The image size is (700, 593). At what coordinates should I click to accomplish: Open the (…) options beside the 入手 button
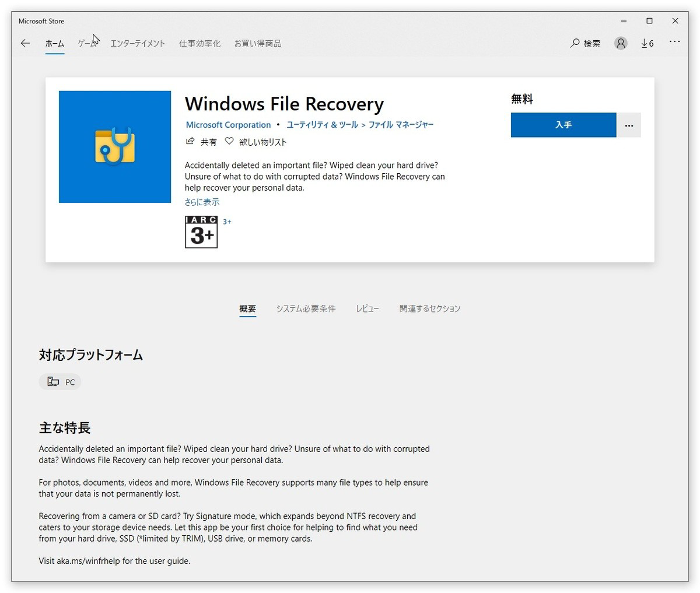tap(629, 125)
